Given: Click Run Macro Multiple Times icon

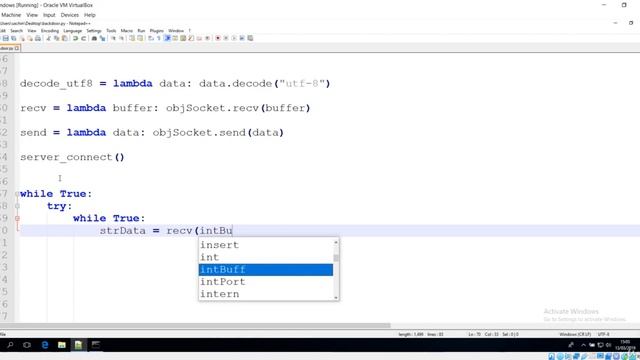Looking at the screenshot, I should point(242,38).
